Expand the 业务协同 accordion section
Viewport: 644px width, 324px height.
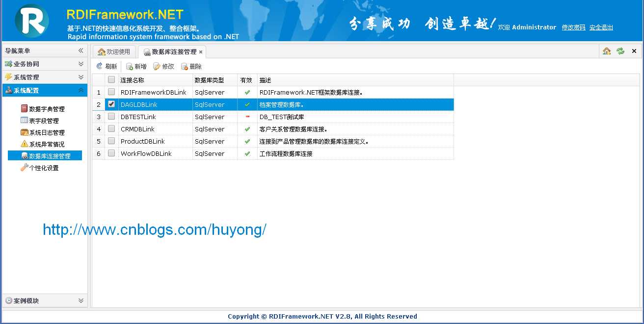(x=81, y=64)
